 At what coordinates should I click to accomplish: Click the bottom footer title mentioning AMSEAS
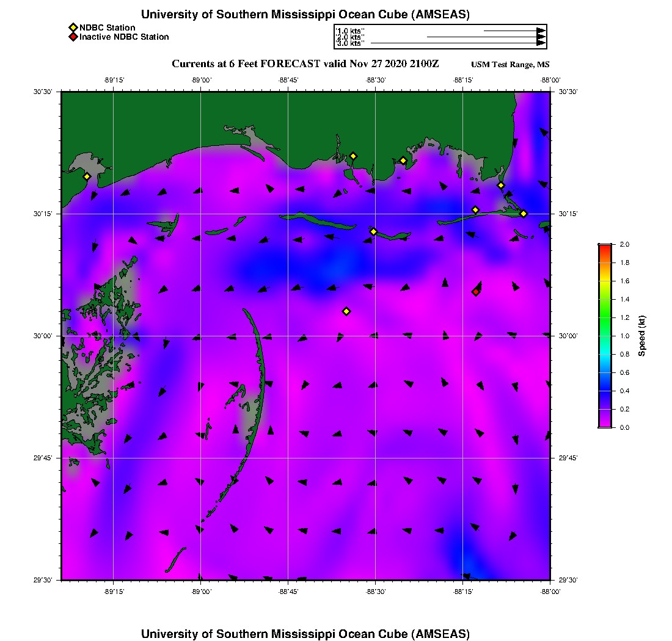click(305, 634)
